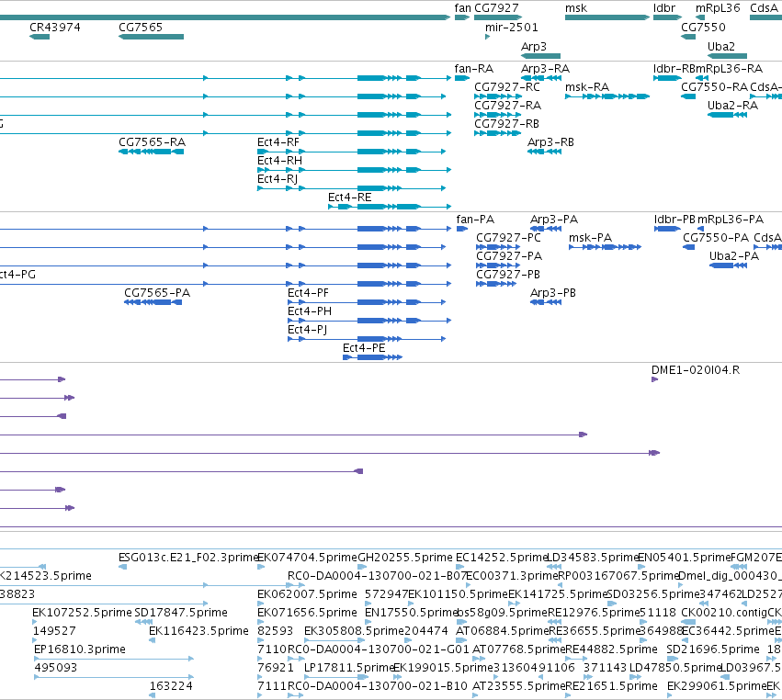Image resolution: width=782 pixels, height=700 pixels.
Task: Click the Arp3-PB protein label
Action: (553, 293)
